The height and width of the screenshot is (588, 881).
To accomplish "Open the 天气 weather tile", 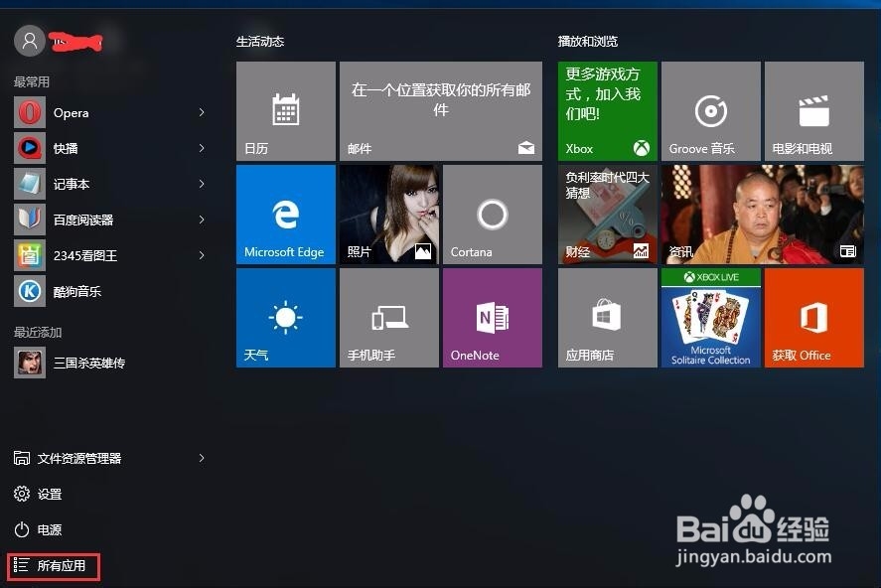I will click(x=286, y=318).
